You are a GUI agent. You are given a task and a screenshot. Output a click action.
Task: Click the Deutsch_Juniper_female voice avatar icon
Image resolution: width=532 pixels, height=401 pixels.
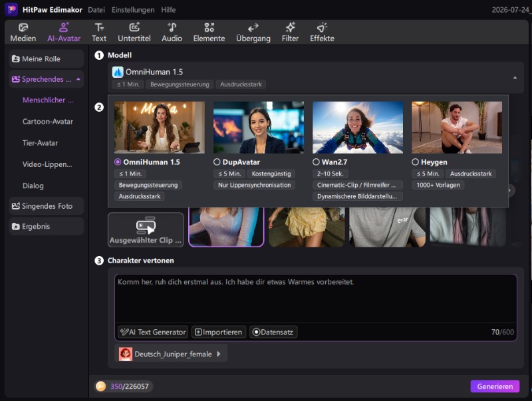(x=125, y=354)
